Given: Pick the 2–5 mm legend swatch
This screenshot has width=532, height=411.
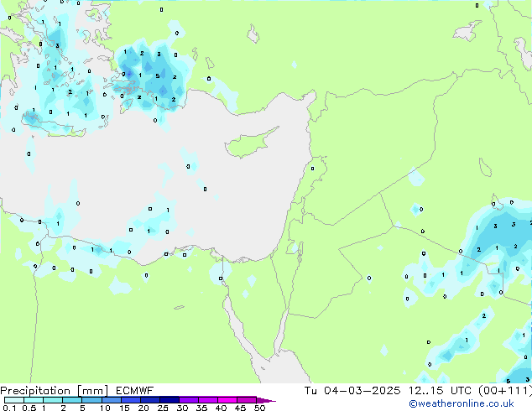Looking at the screenshot, I should tap(72, 400).
